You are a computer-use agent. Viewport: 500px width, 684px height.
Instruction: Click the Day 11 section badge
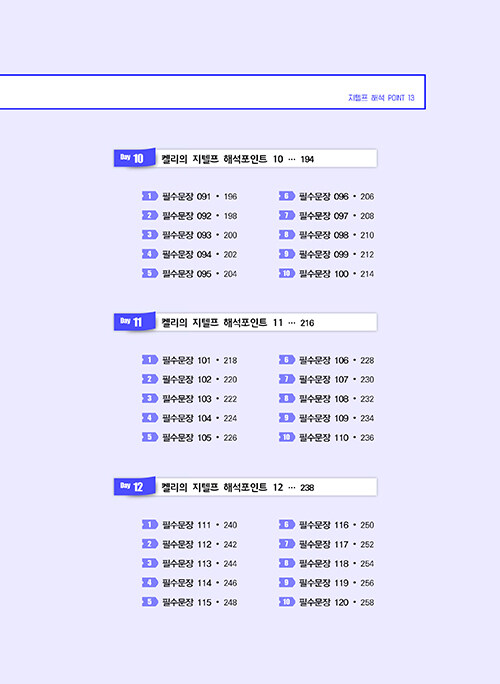134,321
